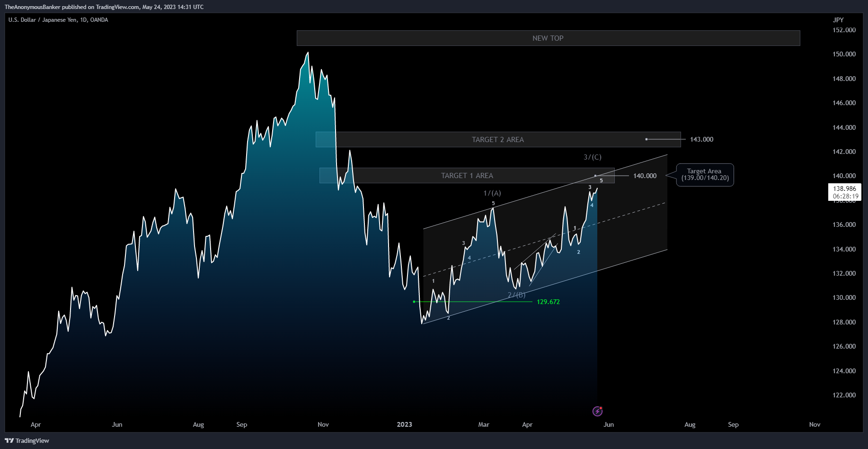The width and height of the screenshot is (868, 449).
Task: Click the Apr label at time axis start
Action: 35,424
